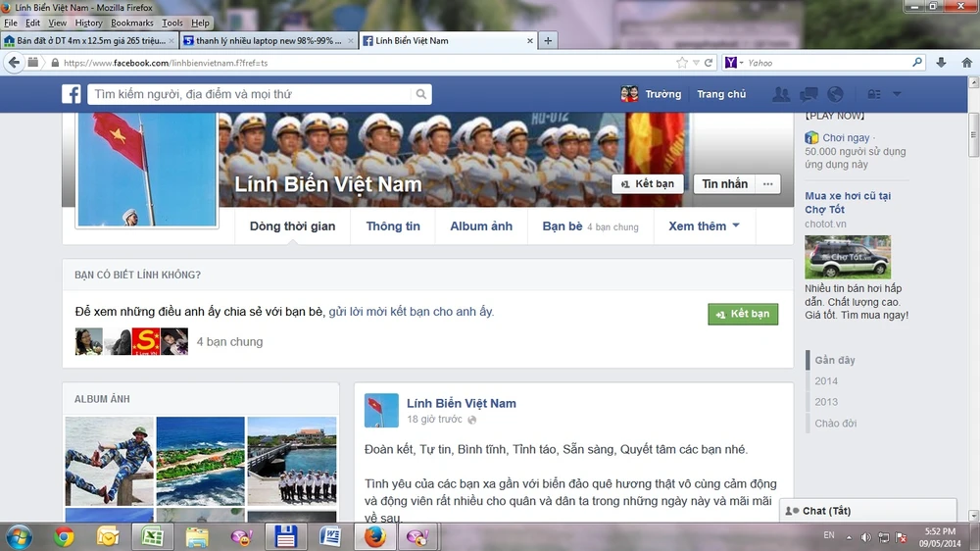Jump to 2013 in timeline
The height and width of the screenshot is (551, 980).
(x=825, y=402)
